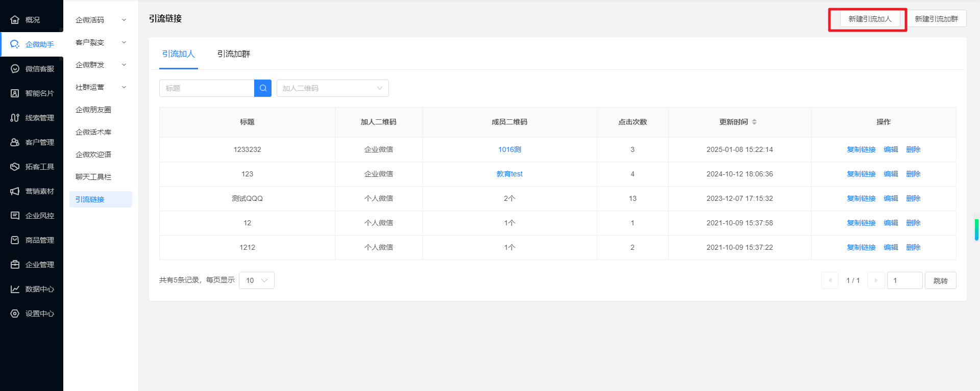Image resolution: width=980 pixels, height=391 pixels.
Task: Go to 数据中心 chart icon
Action: point(15,289)
